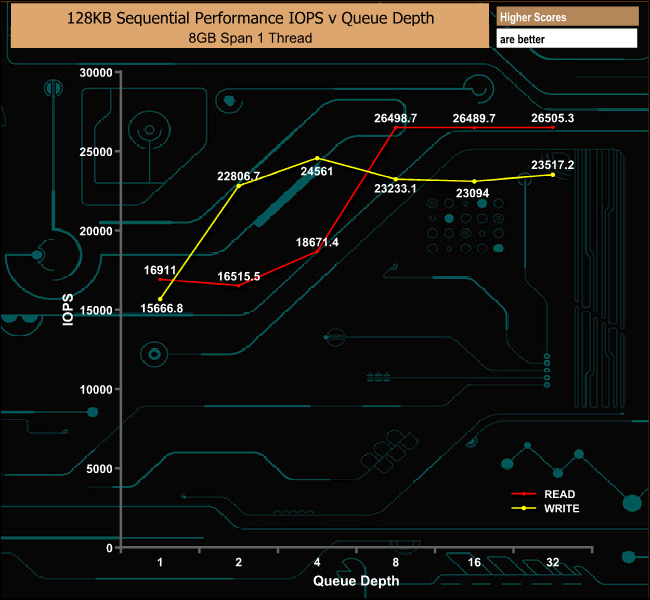Click the red READ legend line marker
Image resolution: width=650 pixels, height=600 pixels.
(524, 494)
